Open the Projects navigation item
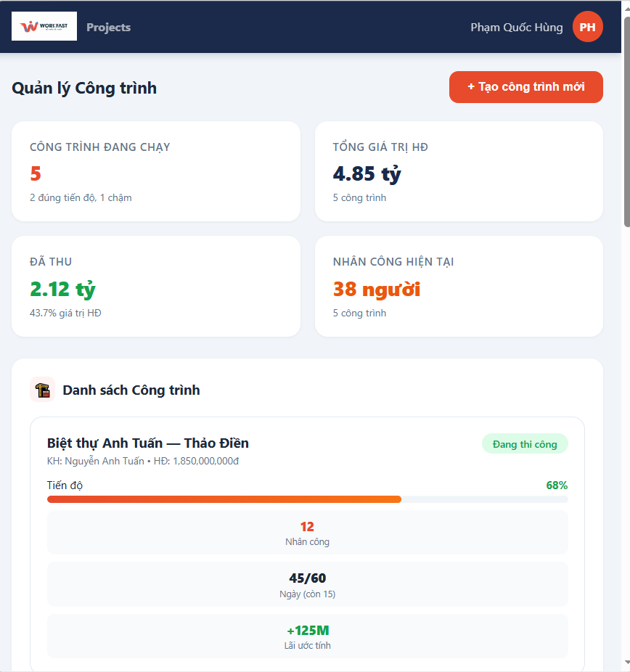This screenshot has height=672, width=630. (x=108, y=28)
